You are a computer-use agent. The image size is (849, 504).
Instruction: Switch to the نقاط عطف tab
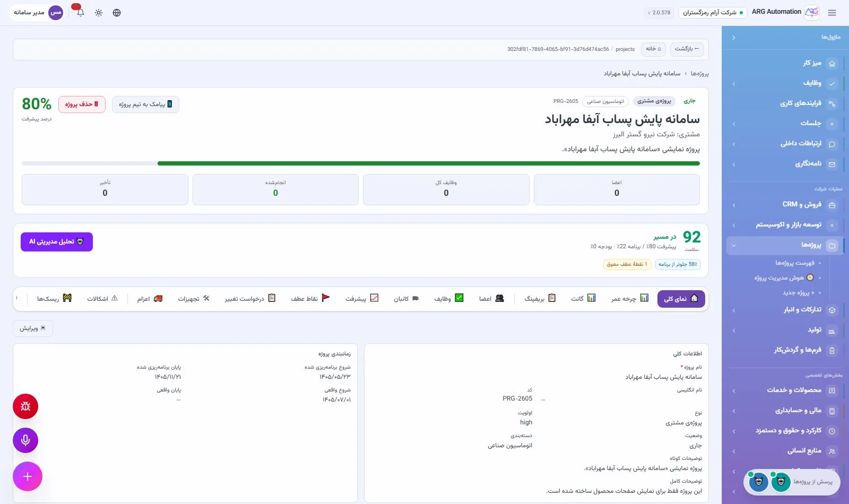[x=310, y=299]
